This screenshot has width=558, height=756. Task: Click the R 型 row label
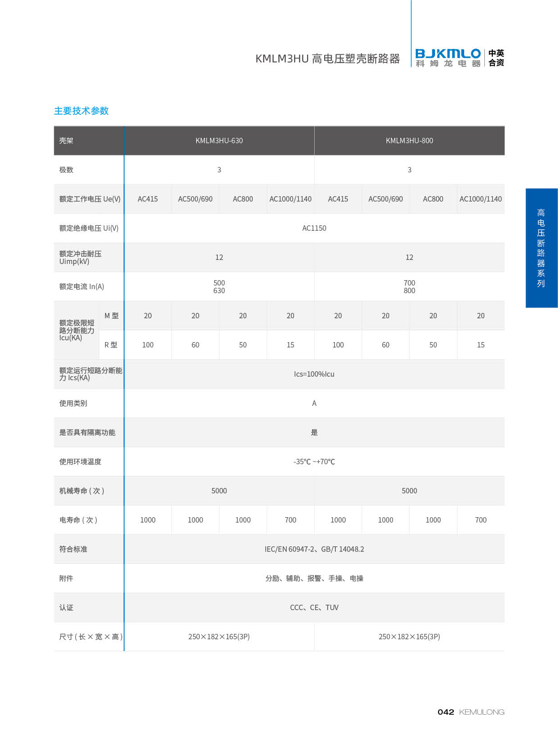click(x=111, y=345)
